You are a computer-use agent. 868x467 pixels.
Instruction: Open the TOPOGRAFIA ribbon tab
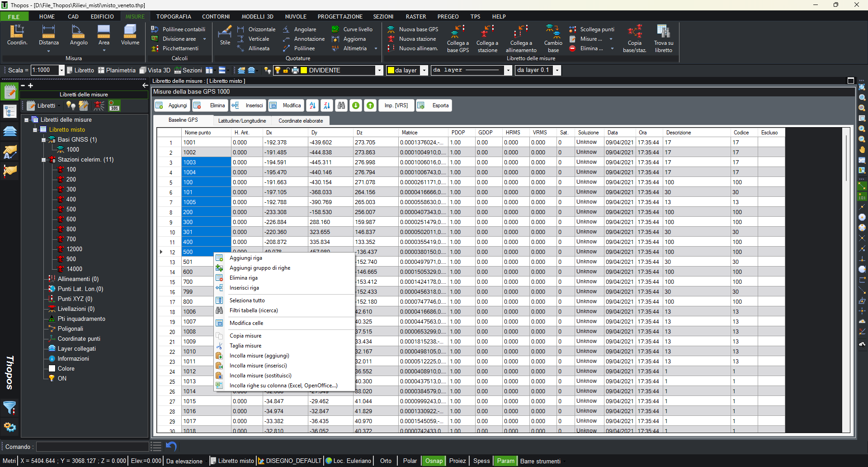[174, 16]
